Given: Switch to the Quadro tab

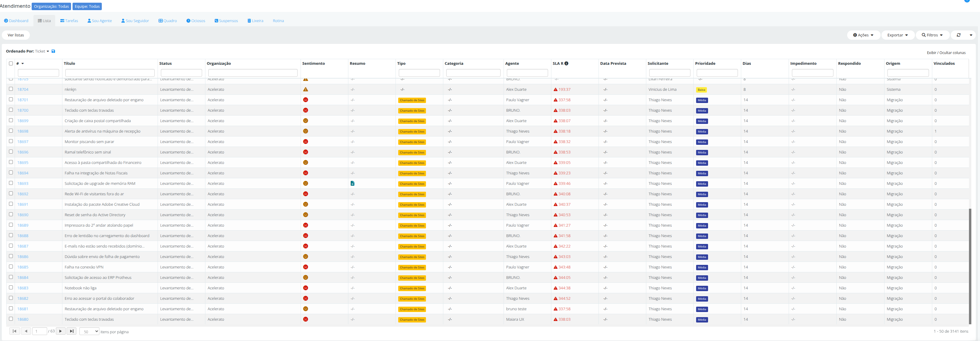Looking at the screenshot, I should tap(168, 21).
